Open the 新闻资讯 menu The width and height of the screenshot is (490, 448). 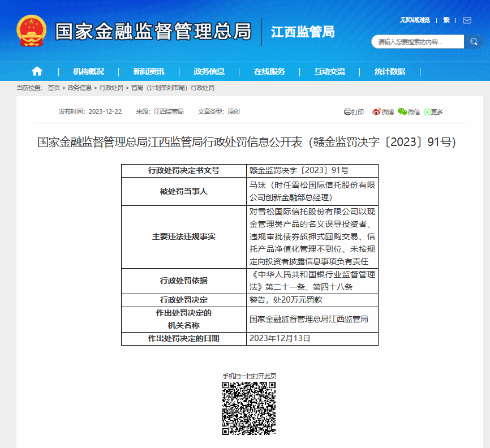[x=149, y=71]
